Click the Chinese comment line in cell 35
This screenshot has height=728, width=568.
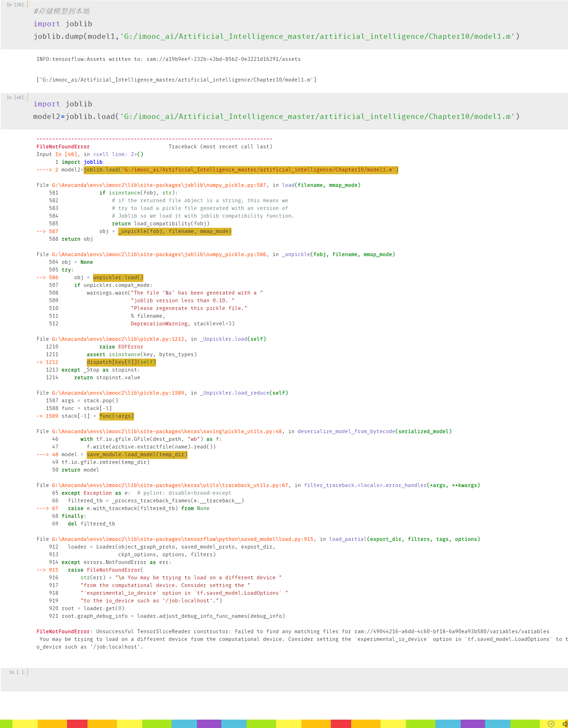point(62,11)
